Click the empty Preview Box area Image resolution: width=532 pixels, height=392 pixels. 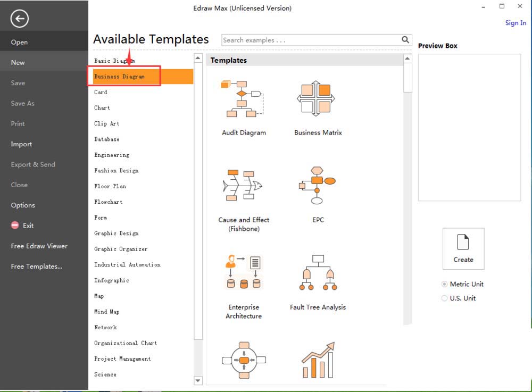[469, 128]
